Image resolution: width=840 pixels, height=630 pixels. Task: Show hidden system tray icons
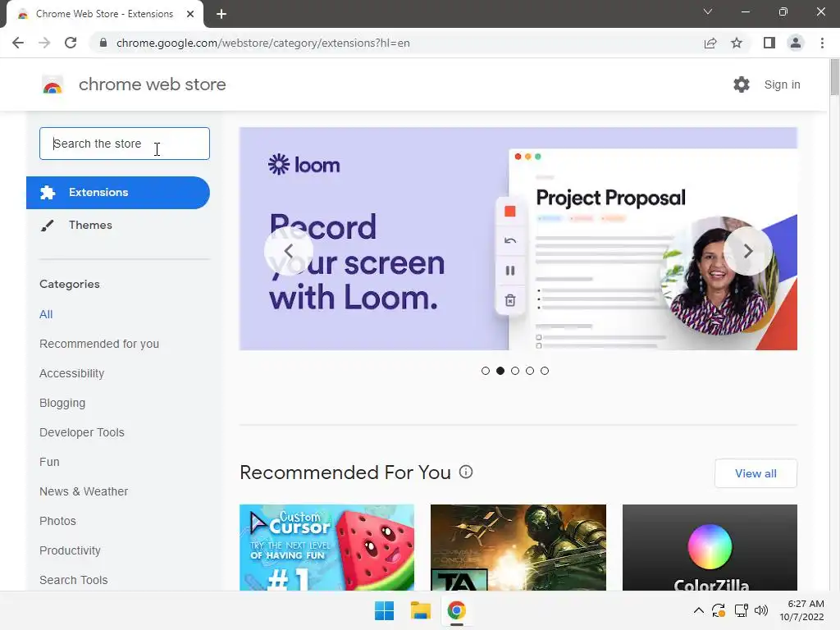click(699, 610)
